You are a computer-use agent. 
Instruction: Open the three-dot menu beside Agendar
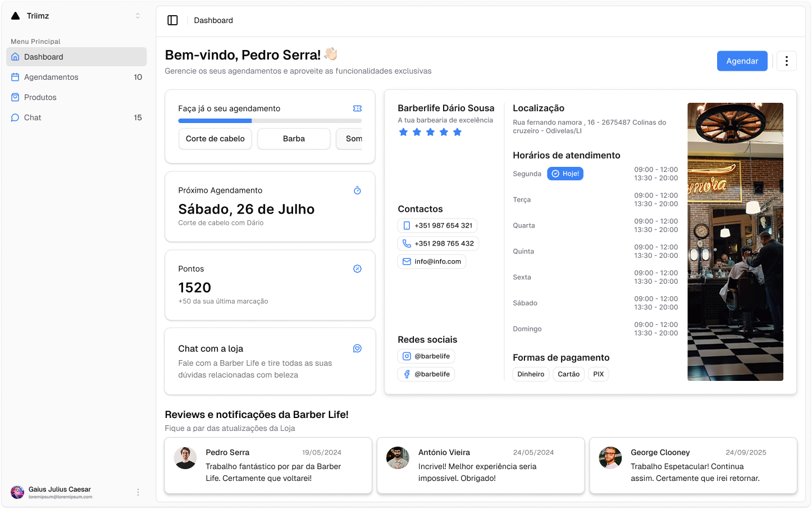(x=786, y=61)
